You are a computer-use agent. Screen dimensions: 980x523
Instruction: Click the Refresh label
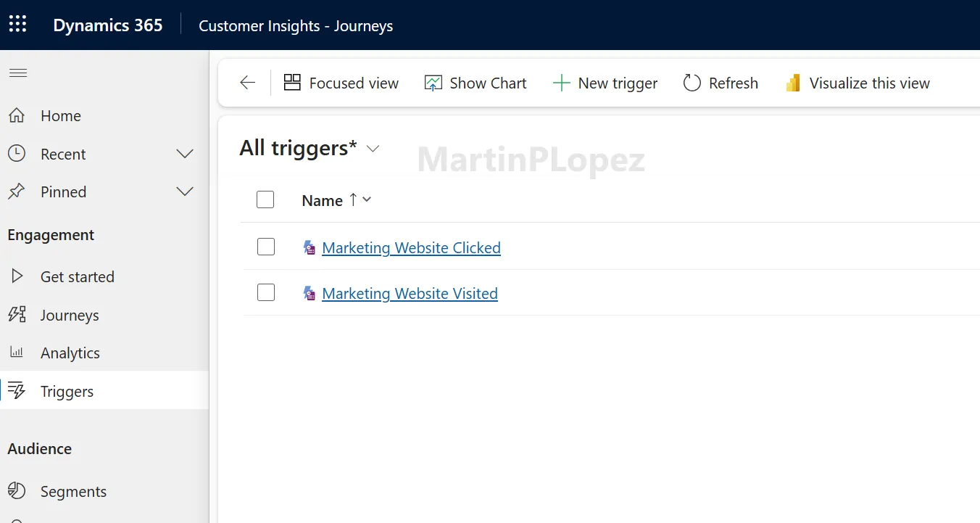click(x=734, y=83)
